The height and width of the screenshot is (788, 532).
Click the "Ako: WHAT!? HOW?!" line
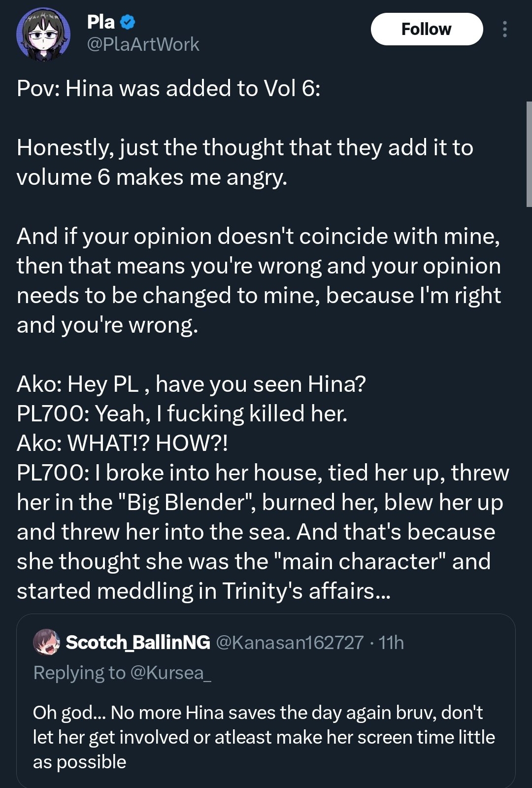[122, 443]
